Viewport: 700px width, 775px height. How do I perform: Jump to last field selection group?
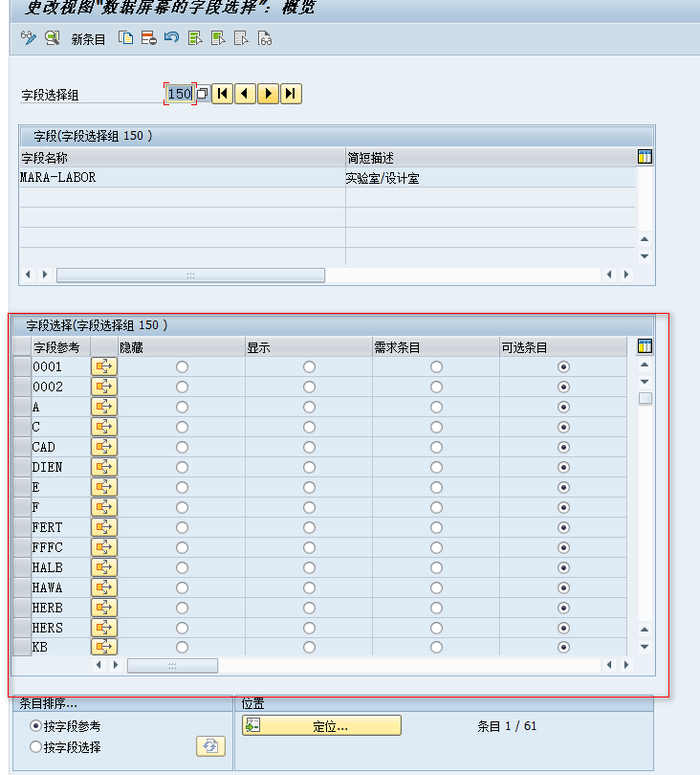[291, 94]
